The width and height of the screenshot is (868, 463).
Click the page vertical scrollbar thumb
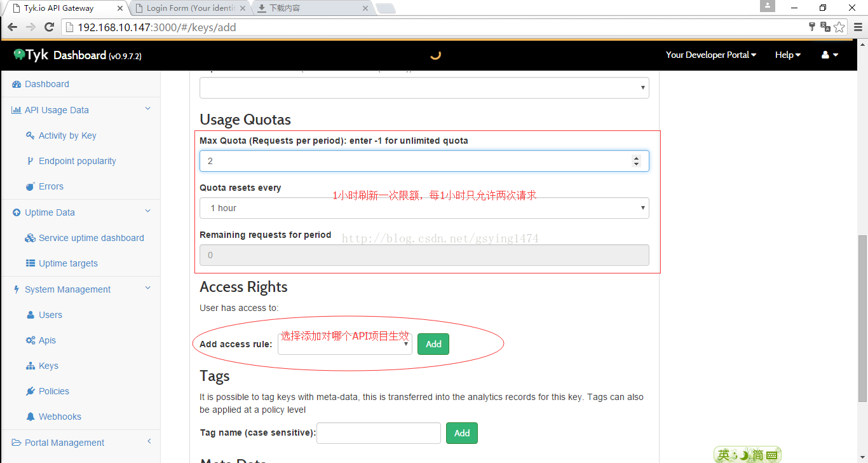(862, 318)
